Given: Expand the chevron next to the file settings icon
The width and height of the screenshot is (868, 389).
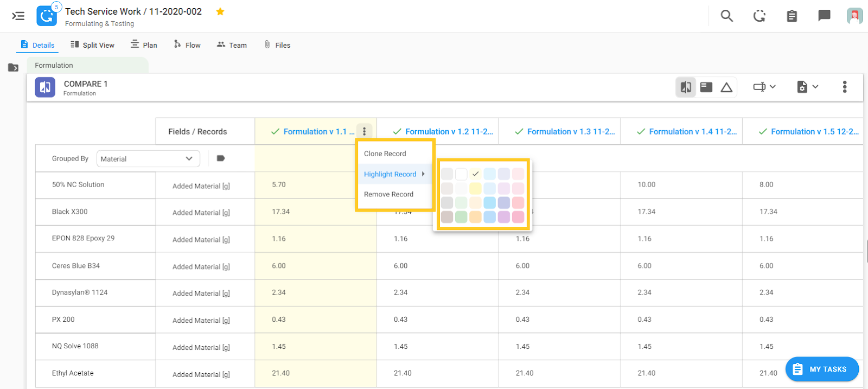Looking at the screenshot, I should pyautogui.click(x=815, y=87).
